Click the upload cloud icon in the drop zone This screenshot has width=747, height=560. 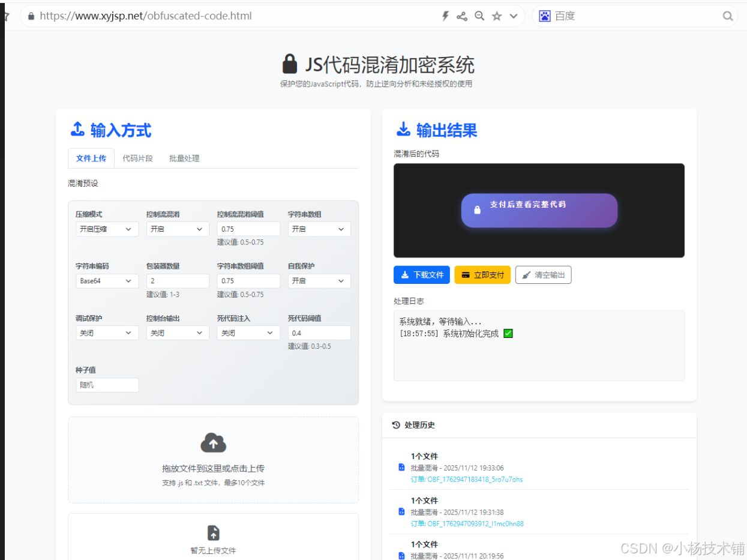click(213, 443)
